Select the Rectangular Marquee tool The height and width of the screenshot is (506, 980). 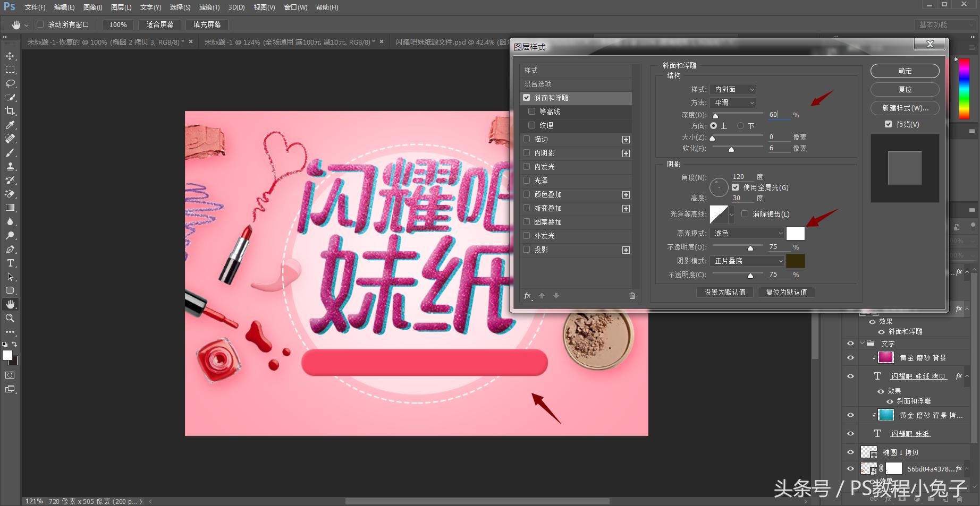click(10, 70)
